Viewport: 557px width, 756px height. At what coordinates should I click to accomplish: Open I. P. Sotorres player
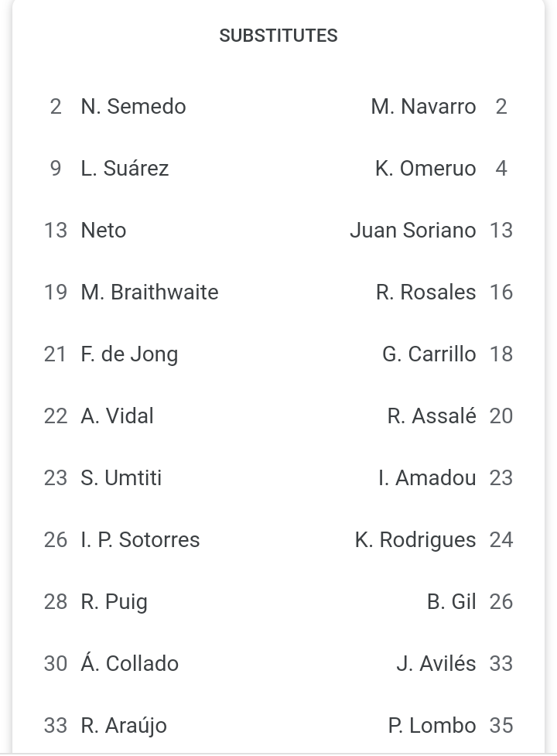click(140, 539)
